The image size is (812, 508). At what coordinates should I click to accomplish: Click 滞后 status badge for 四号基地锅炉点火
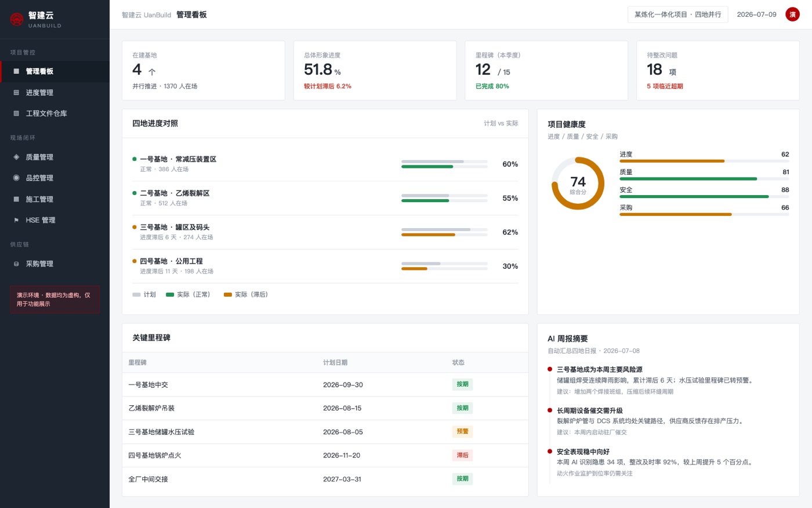coord(462,455)
